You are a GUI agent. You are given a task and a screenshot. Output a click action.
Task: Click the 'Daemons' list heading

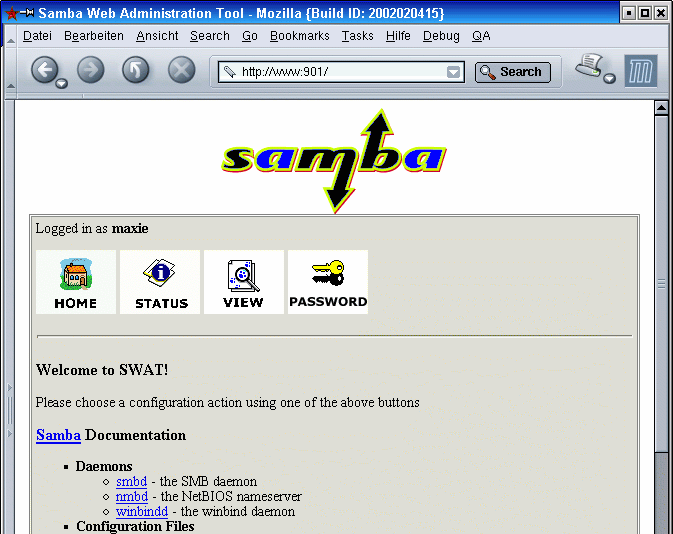[x=104, y=467]
